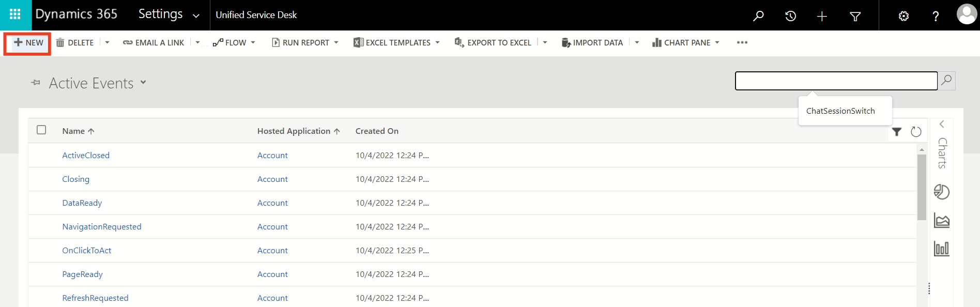Click the grid filter funnel icon
Viewport: 980px width, 307px height.
coord(897,132)
